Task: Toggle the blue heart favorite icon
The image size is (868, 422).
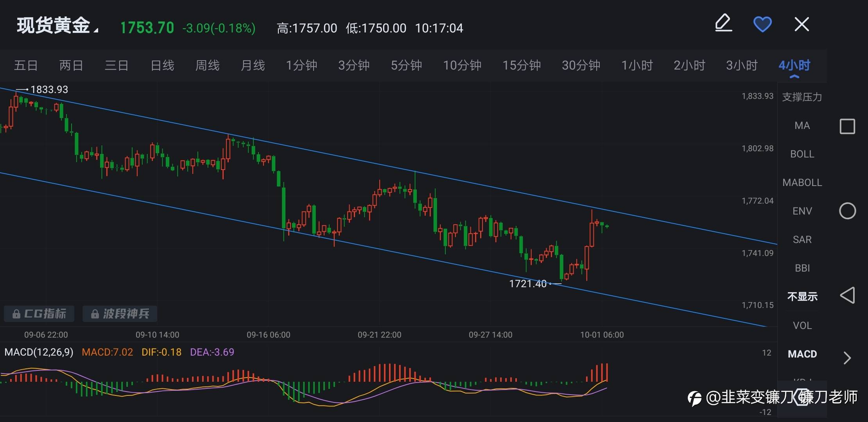Action: coord(762,24)
